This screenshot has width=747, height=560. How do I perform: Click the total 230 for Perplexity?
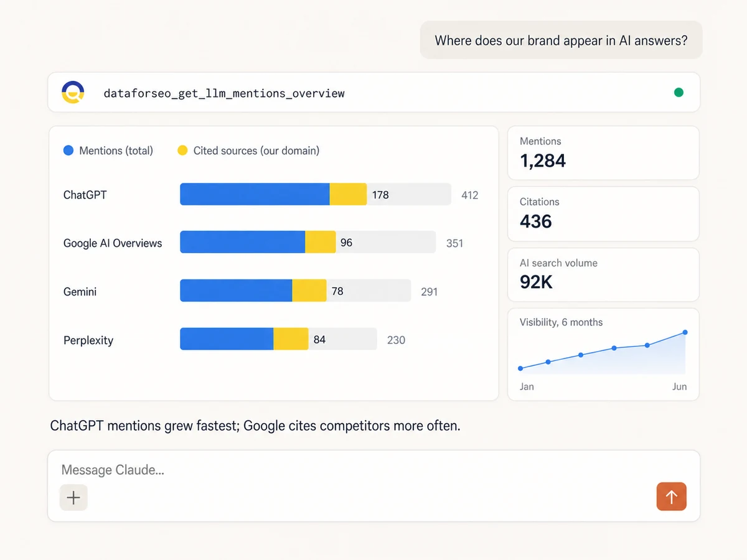point(396,340)
